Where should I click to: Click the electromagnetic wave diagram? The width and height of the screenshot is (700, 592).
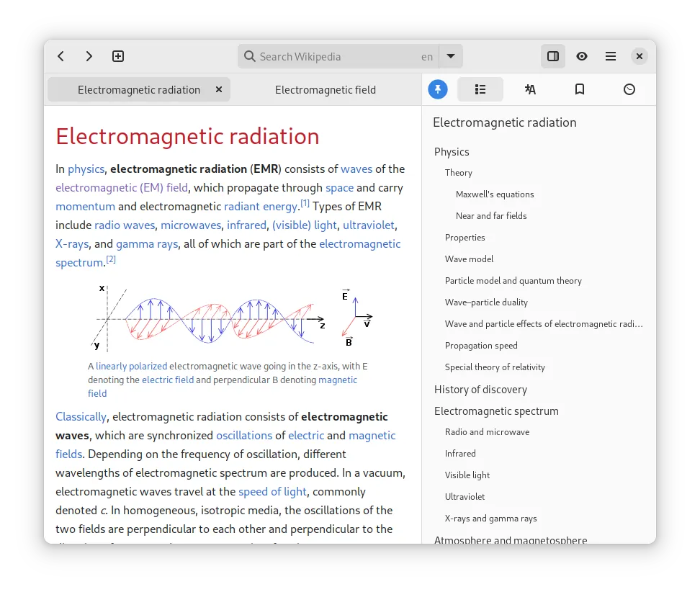pos(233,317)
